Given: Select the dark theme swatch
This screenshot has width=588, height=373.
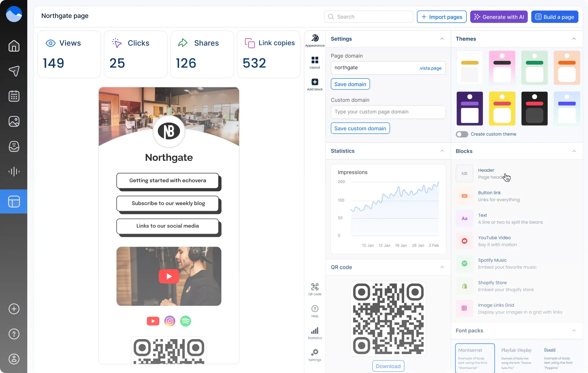Looking at the screenshot, I should click(x=534, y=108).
